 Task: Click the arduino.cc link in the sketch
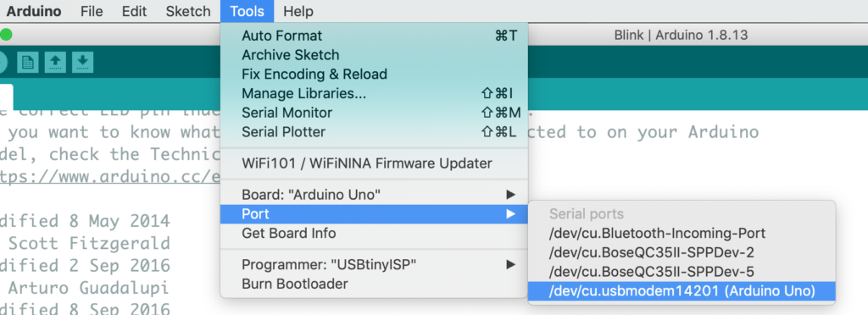tap(110, 177)
